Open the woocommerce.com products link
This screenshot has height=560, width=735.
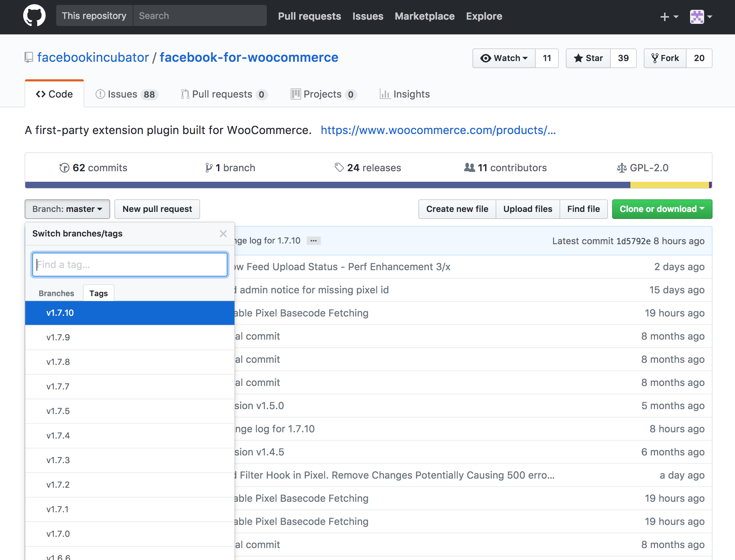438,130
